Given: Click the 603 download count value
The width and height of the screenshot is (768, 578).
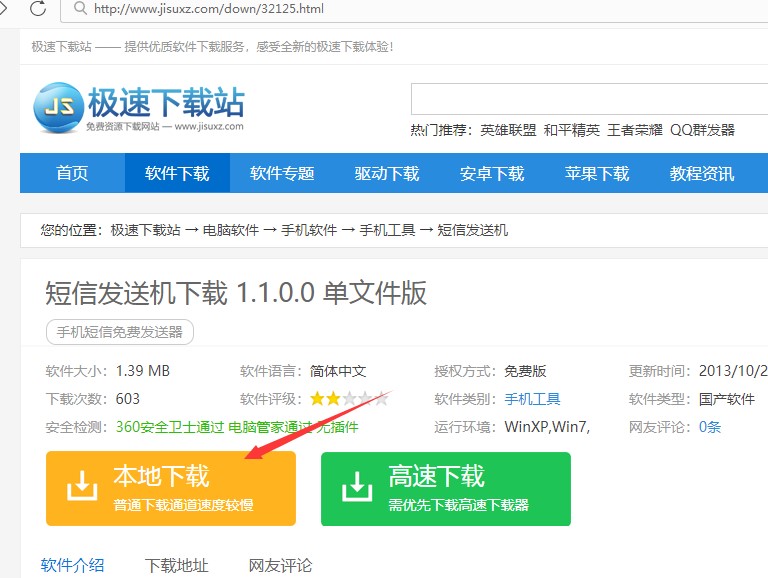Looking at the screenshot, I should tap(128, 399).
